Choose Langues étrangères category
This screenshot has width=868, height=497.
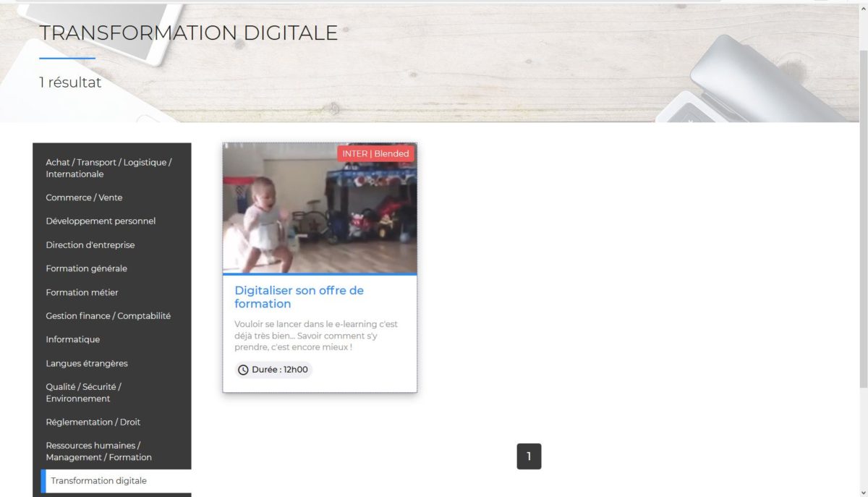[86, 363]
